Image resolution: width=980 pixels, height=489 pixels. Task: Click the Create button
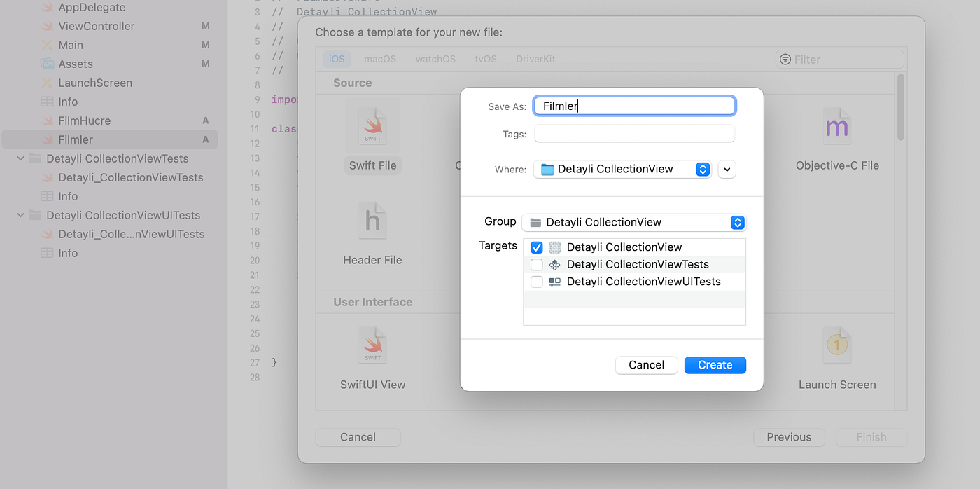715,364
